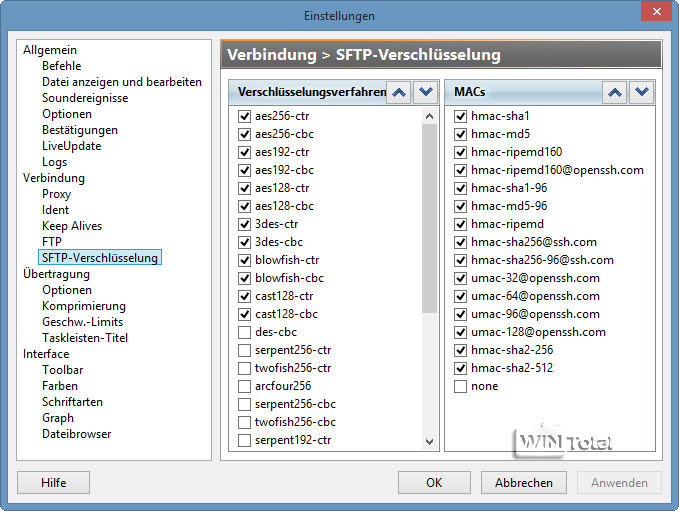Move selected MAC down in MACs list
Image resolution: width=679 pixels, height=511 pixels.
[641, 92]
